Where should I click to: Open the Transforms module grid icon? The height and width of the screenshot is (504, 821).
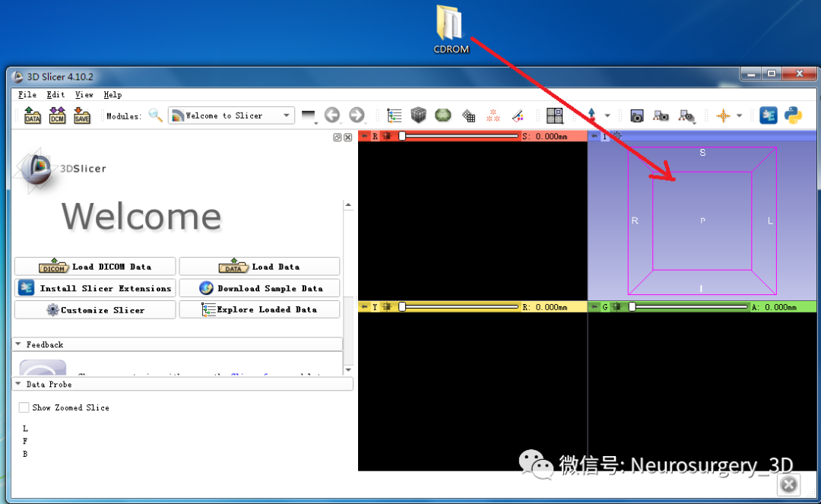click(468, 116)
